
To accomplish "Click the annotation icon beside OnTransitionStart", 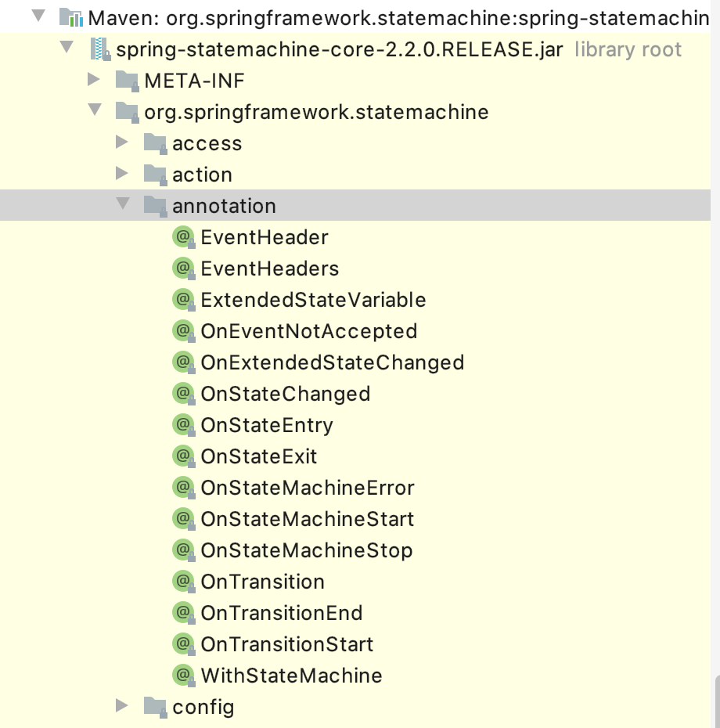I will (184, 644).
